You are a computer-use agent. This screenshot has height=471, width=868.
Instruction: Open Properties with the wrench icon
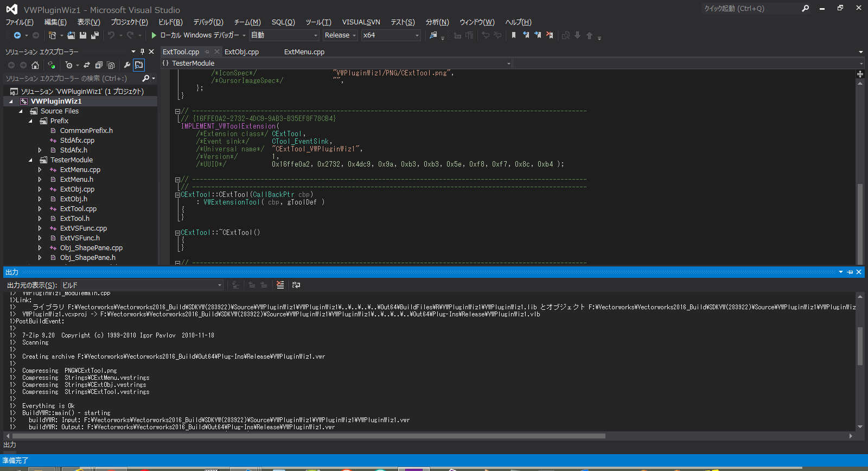click(x=127, y=65)
